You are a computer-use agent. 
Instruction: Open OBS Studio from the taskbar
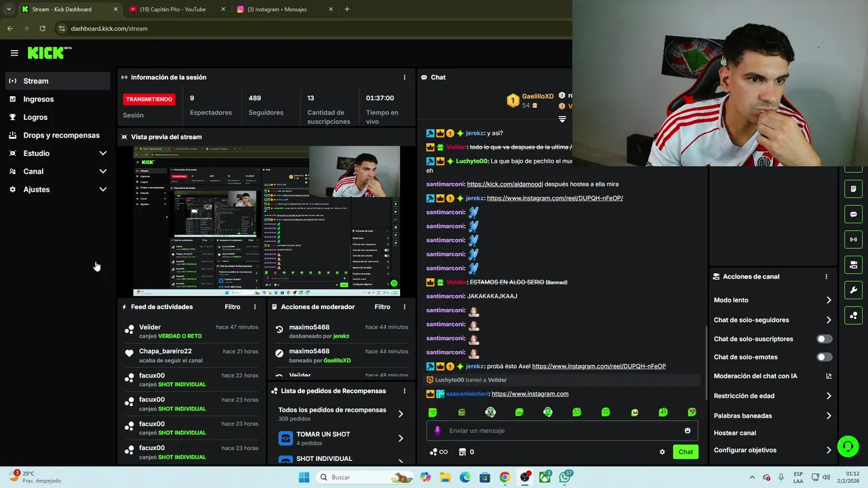tap(525, 477)
